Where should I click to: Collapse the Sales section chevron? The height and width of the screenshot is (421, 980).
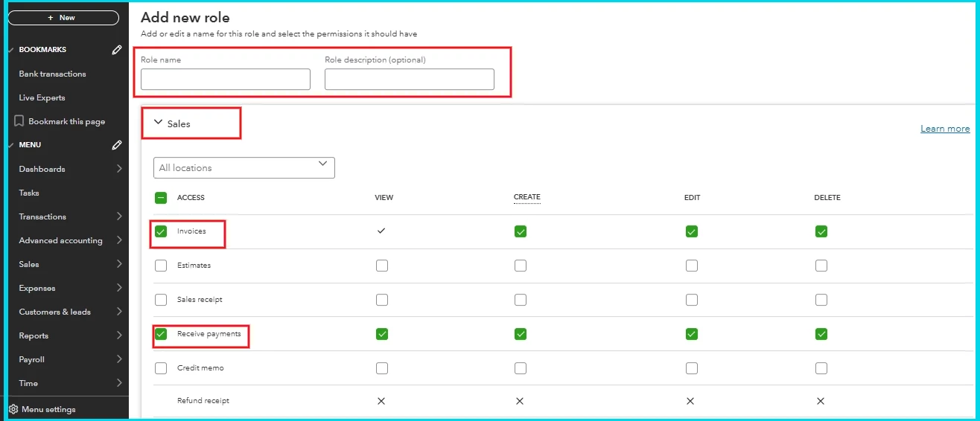[x=158, y=123]
